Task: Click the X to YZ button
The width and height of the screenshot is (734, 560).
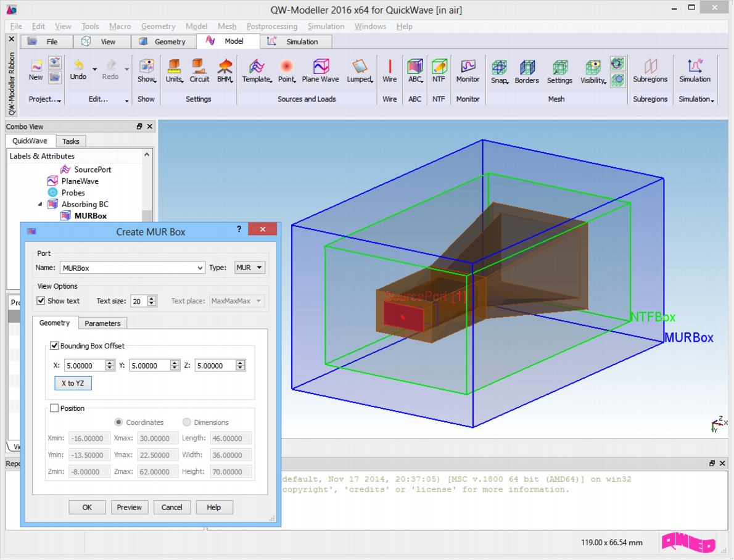Action: (x=73, y=383)
